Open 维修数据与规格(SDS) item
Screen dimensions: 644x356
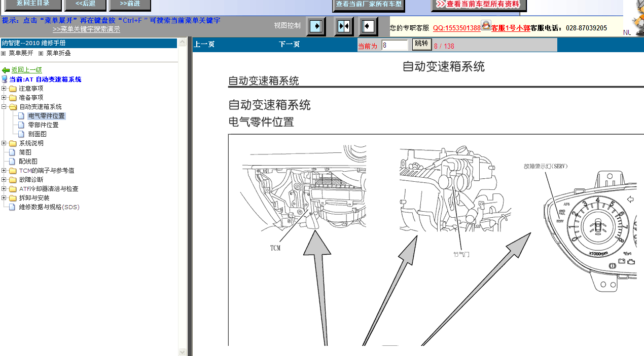click(x=49, y=207)
